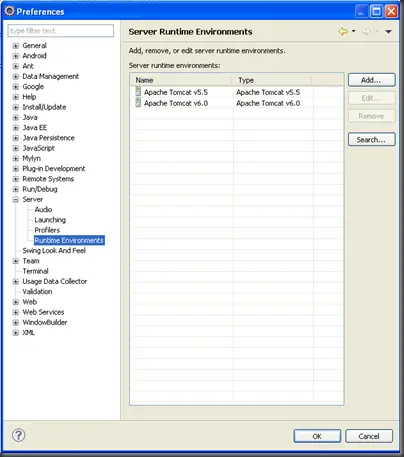Open the back history dropdown arrow
Screen dimensions: 404x457
coord(354,31)
